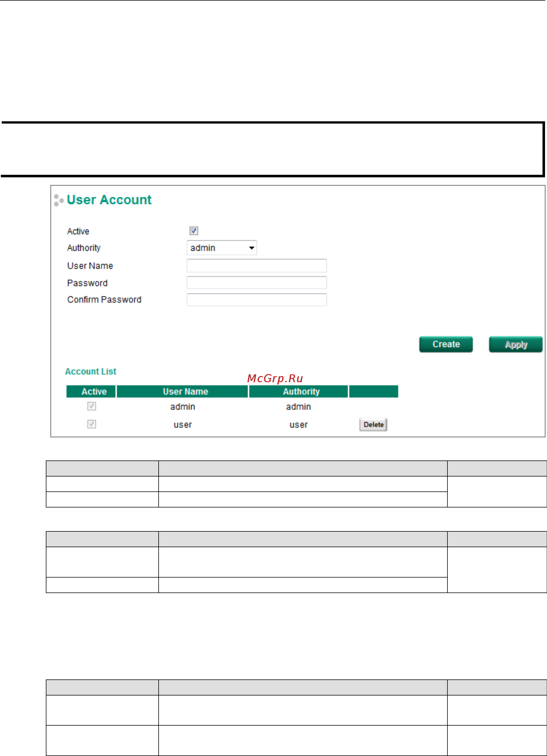547x756 pixels.
Task: Toggle the Active checkbox for admin row
Action: coord(92,406)
